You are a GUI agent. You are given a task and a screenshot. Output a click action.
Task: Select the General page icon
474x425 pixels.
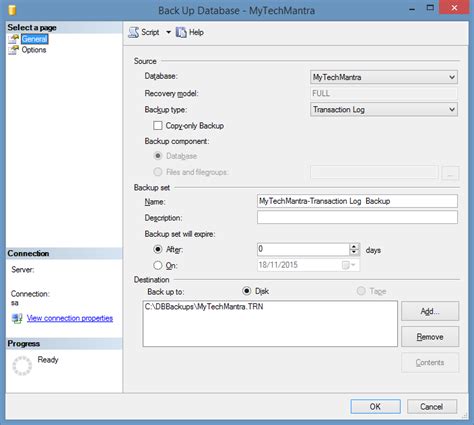[x=14, y=39]
